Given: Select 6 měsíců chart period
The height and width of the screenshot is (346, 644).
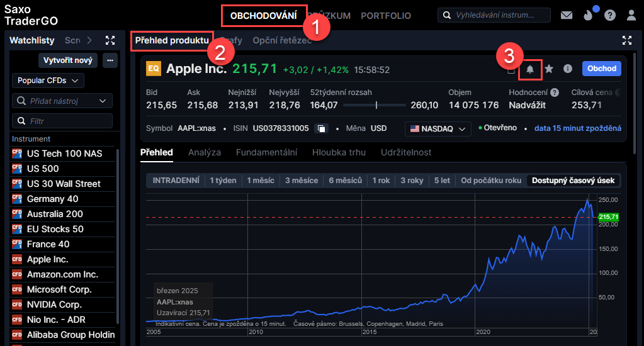Looking at the screenshot, I should 345,180.
